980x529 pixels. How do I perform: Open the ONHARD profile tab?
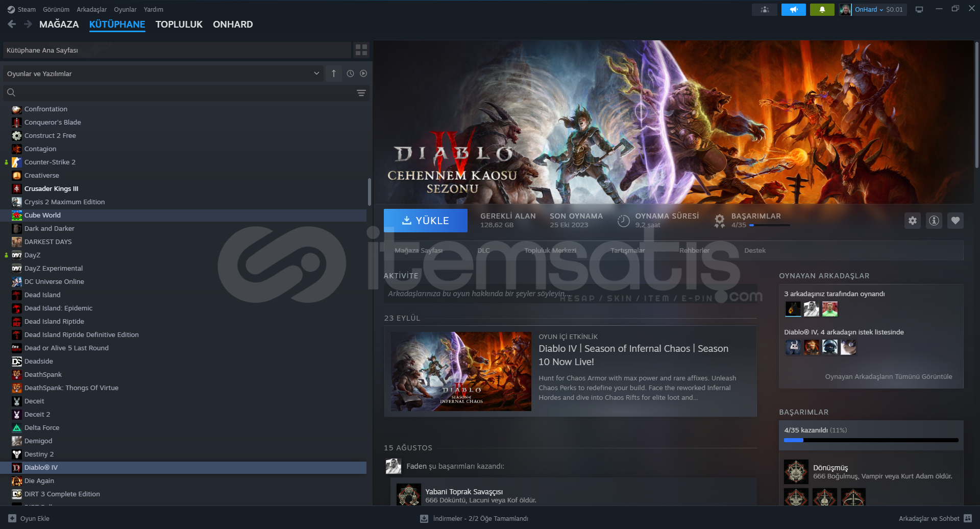click(x=233, y=25)
